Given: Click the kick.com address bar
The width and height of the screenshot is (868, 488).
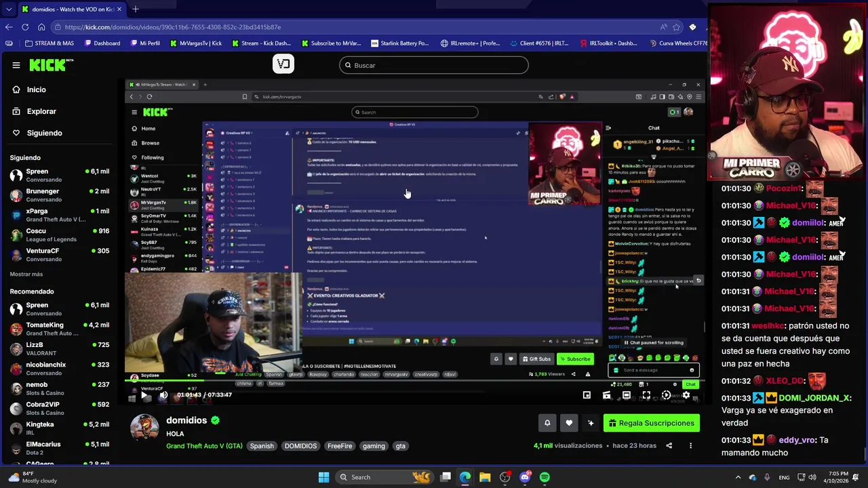Looking at the screenshot, I should point(353,27).
